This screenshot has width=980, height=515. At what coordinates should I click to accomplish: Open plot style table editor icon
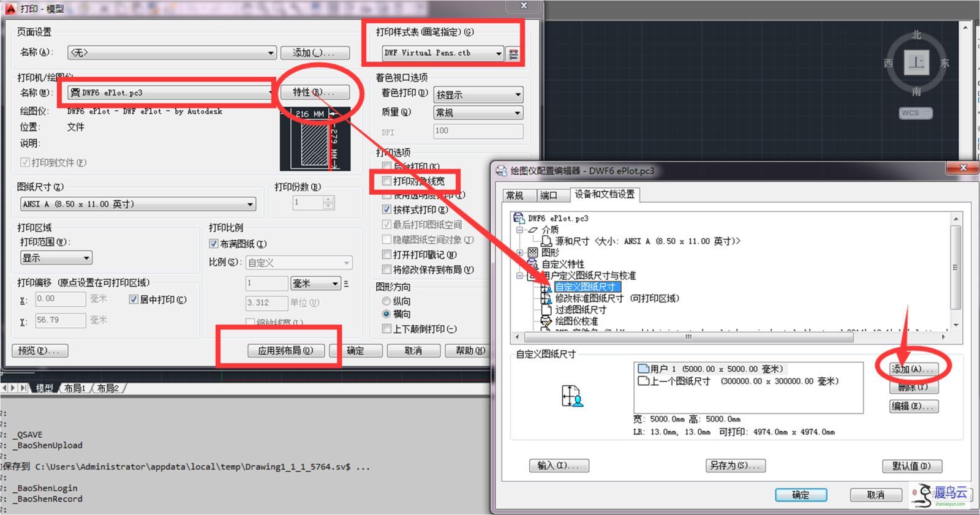(x=513, y=54)
